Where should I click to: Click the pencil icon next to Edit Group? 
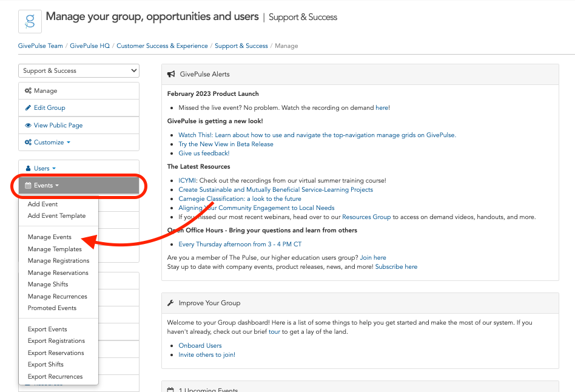point(28,107)
